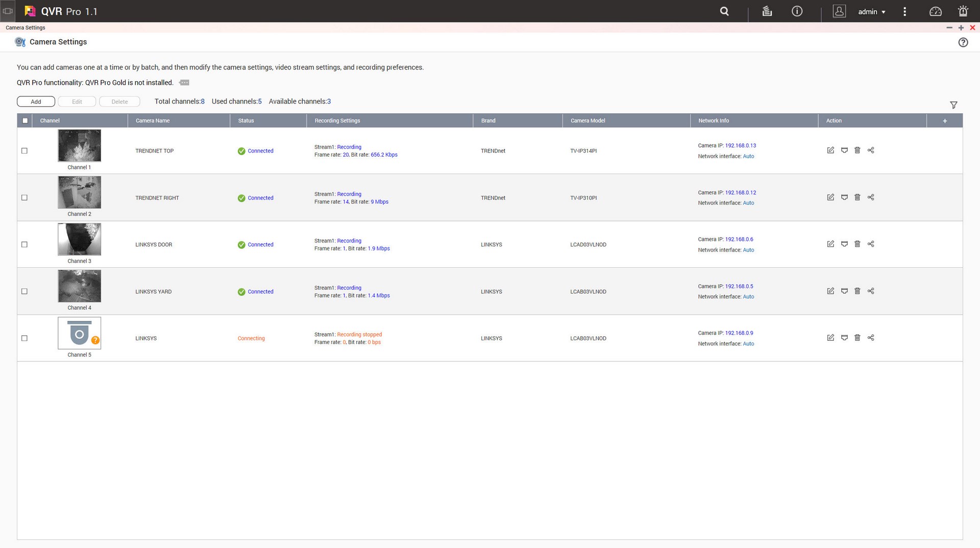The image size is (980, 548).
Task: Open Channel 3 camera thumbnail
Action: [x=79, y=239]
